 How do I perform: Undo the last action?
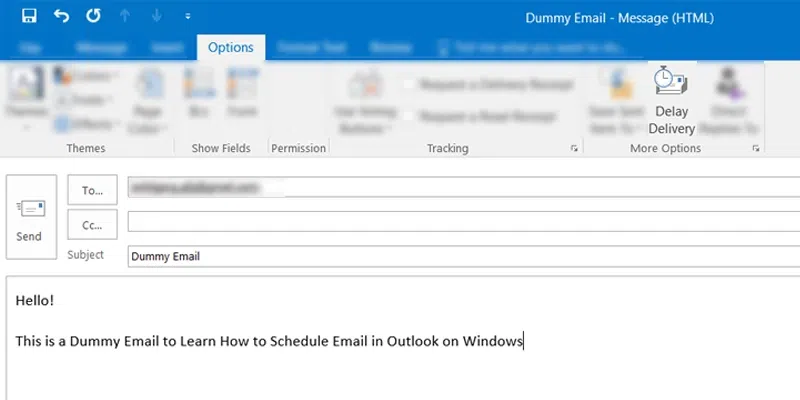tap(61, 16)
